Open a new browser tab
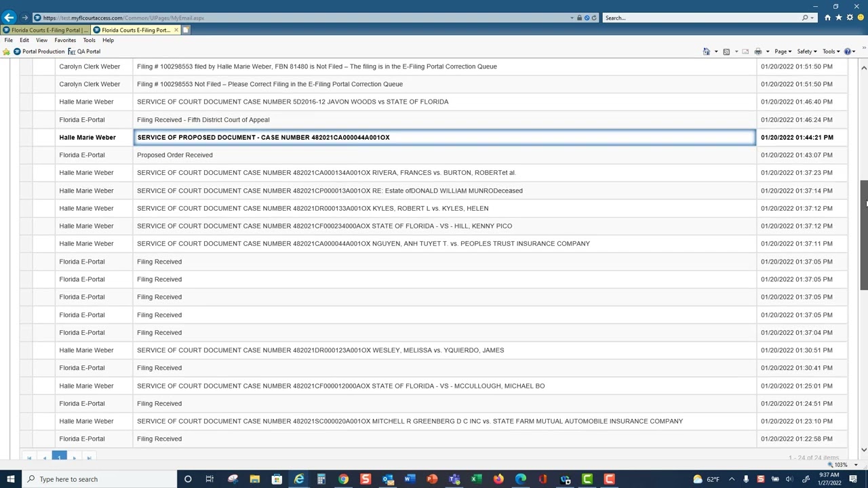This screenshot has height=488, width=868. tap(186, 30)
